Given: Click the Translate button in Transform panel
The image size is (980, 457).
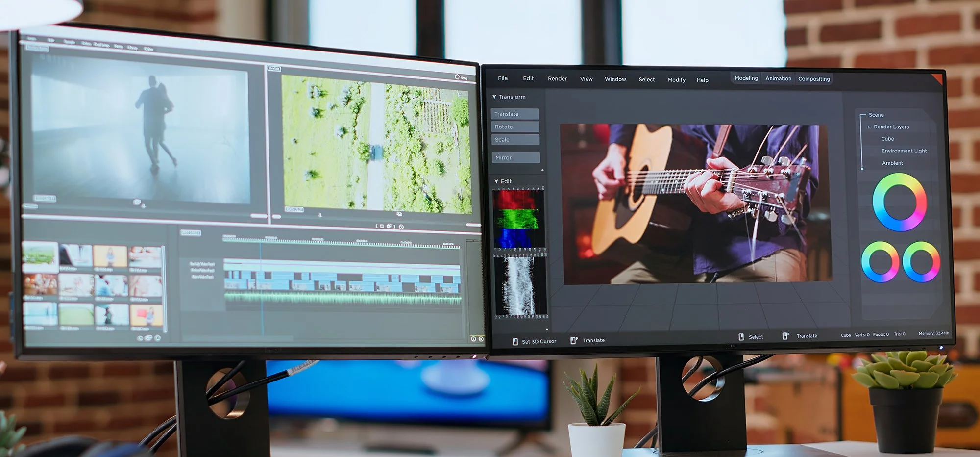Looking at the screenshot, I should [x=515, y=114].
